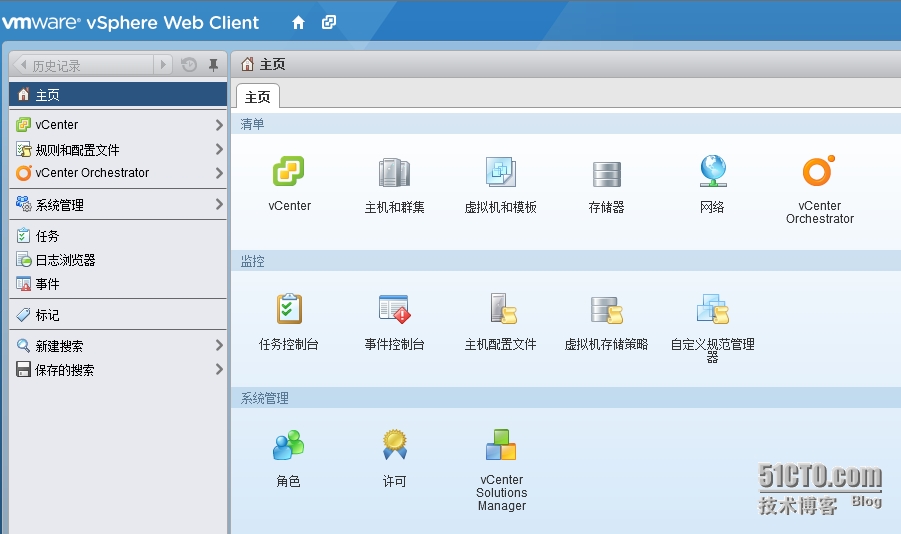The image size is (901, 534).
Task: Open 任务 in the sidebar
Action: (118, 236)
